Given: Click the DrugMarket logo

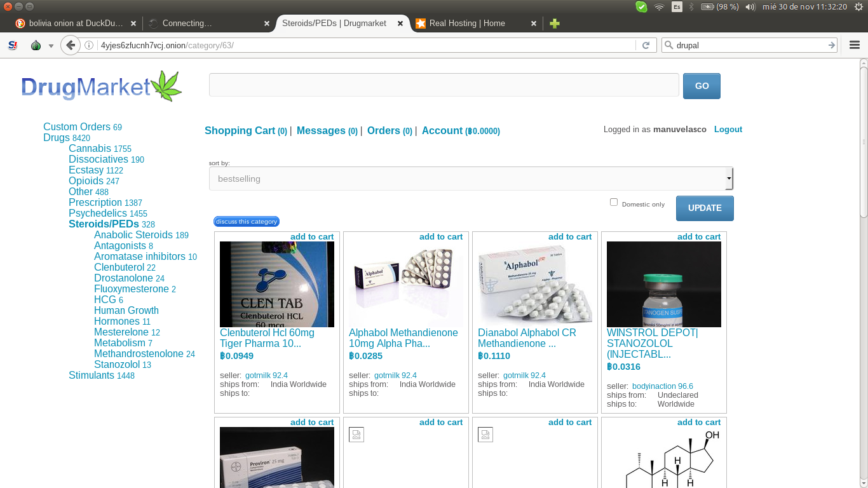Looking at the screenshot, I should [x=102, y=86].
